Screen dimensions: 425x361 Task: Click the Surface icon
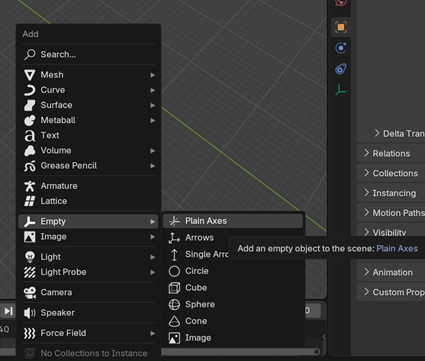click(30, 105)
